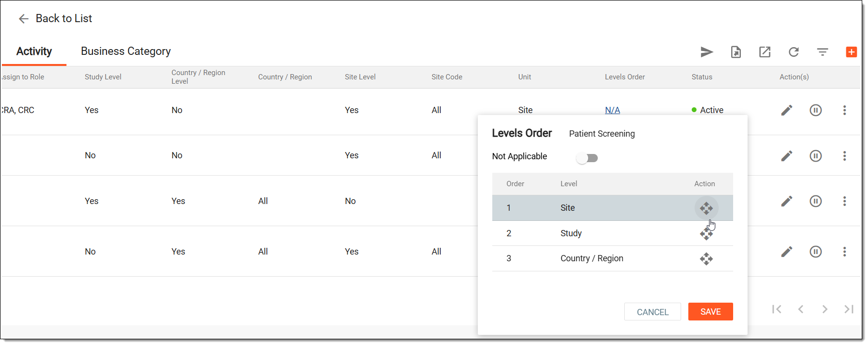
Task: Click the CANCEL button
Action: (653, 312)
